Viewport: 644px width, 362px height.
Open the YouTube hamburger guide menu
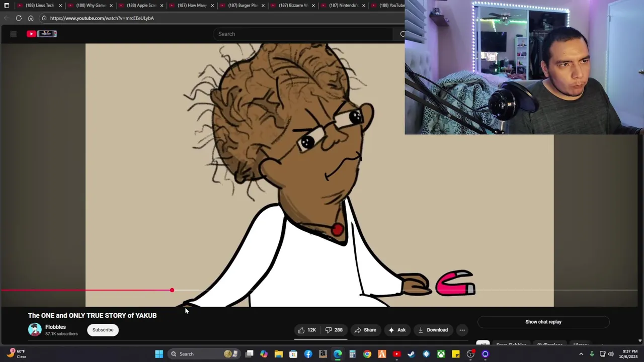point(14,34)
